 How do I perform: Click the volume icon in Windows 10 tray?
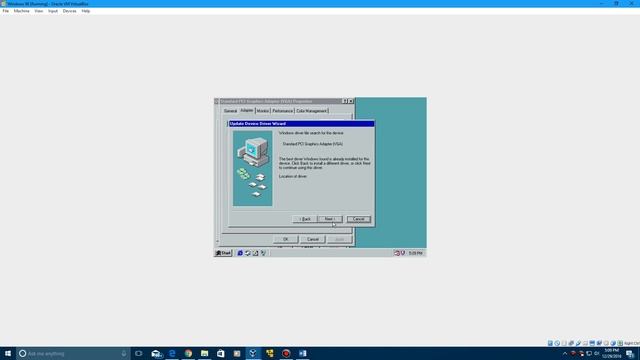(597, 353)
